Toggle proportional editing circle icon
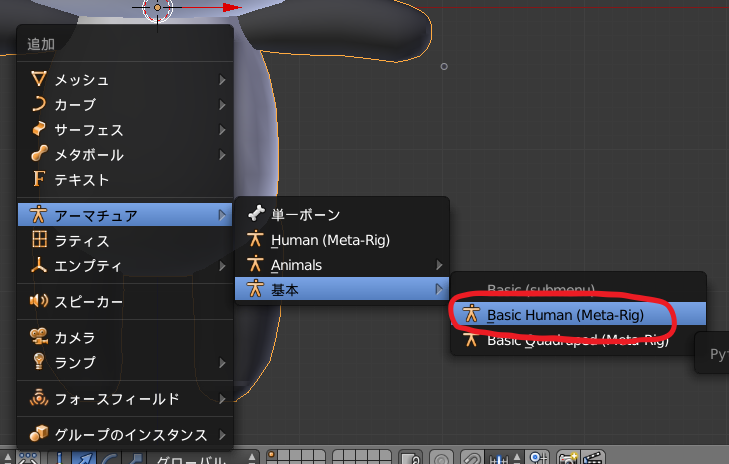The width and height of the screenshot is (729, 464). click(441, 458)
